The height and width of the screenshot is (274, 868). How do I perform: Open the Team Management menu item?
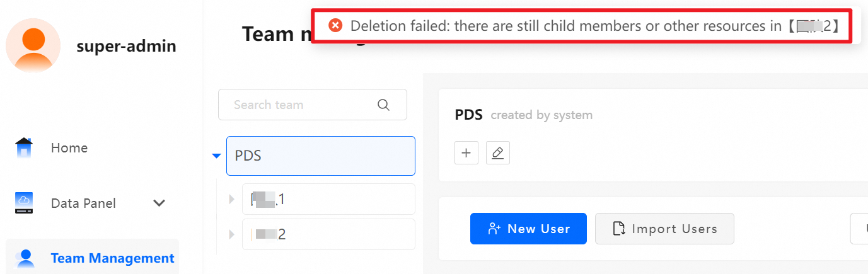112,258
